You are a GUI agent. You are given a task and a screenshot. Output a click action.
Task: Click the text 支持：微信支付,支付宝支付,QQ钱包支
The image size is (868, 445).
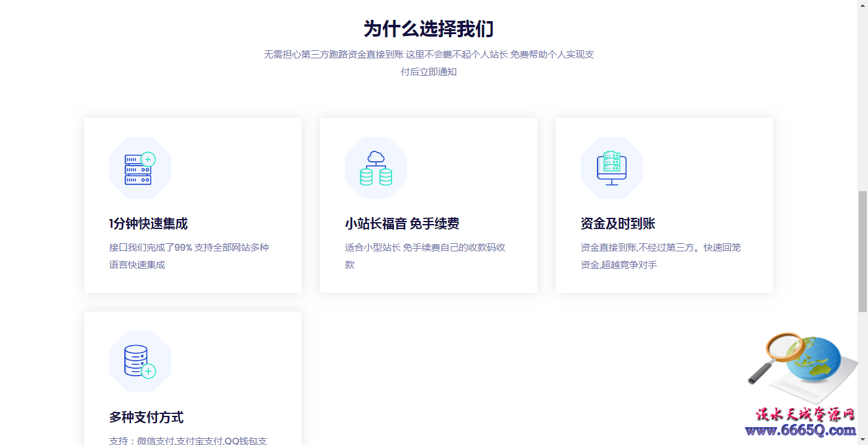[x=189, y=441]
